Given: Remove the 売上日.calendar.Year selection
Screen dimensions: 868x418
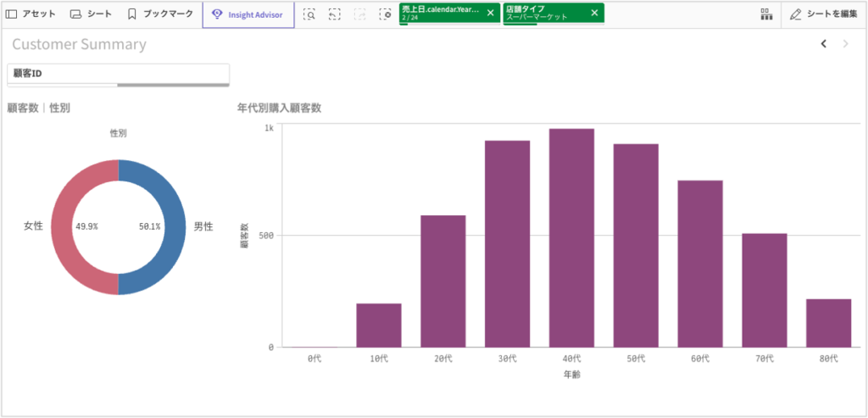Looking at the screenshot, I should (x=491, y=13).
